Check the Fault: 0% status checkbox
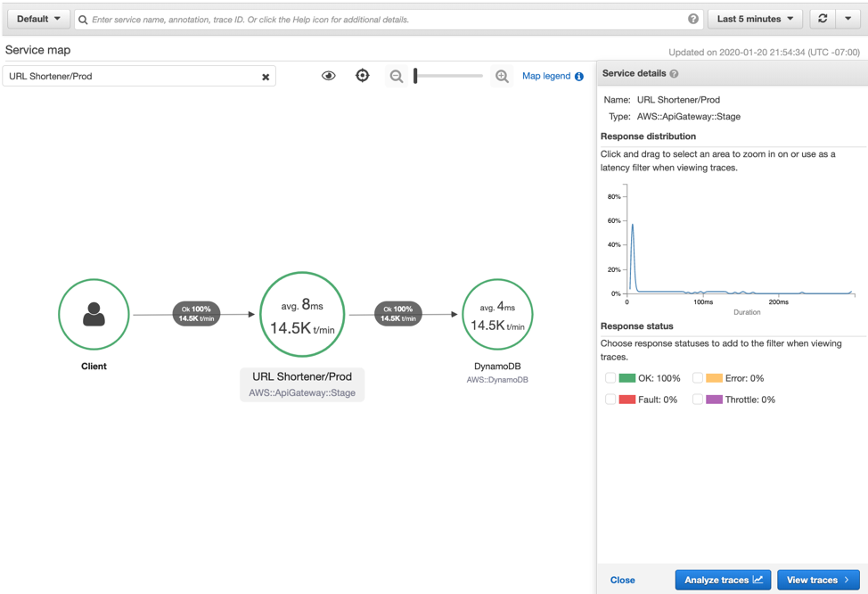Image resolution: width=868 pixels, height=594 pixels. coord(610,400)
